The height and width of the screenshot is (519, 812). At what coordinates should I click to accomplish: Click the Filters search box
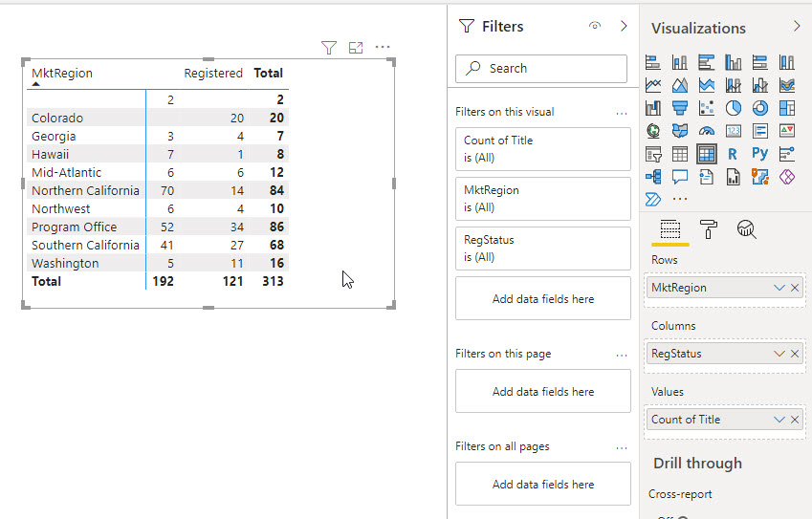pos(541,68)
